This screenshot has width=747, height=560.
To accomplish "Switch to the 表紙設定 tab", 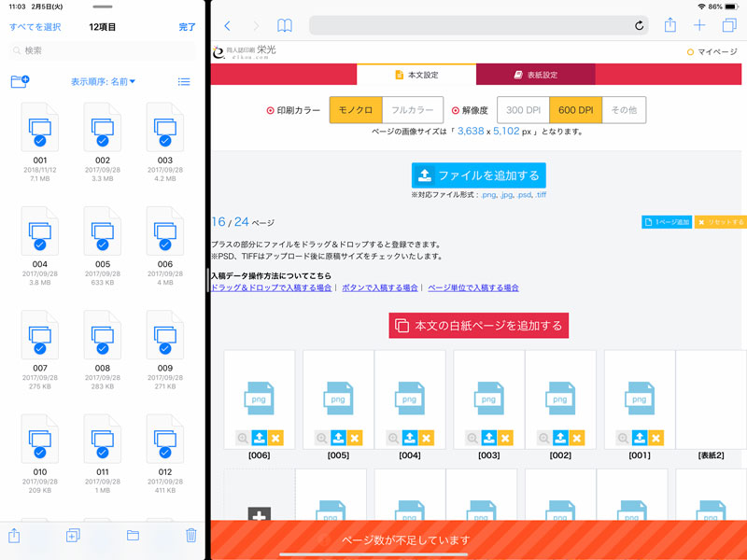I will pos(535,75).
